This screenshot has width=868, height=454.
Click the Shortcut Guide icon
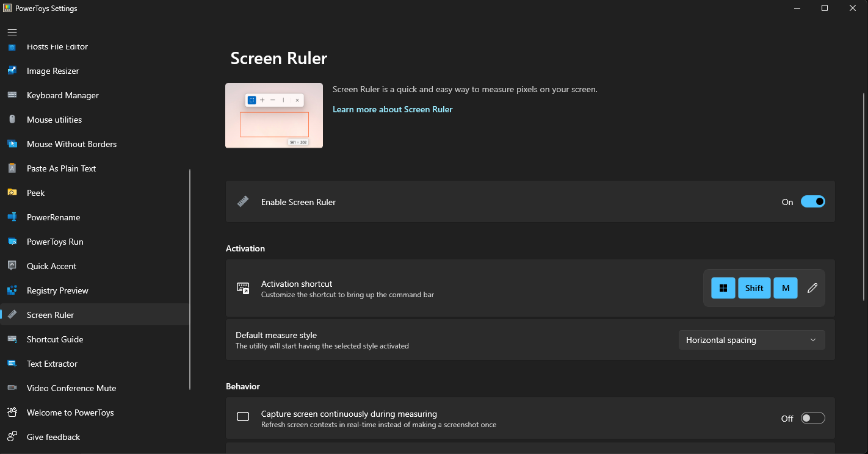pos(12,339)
